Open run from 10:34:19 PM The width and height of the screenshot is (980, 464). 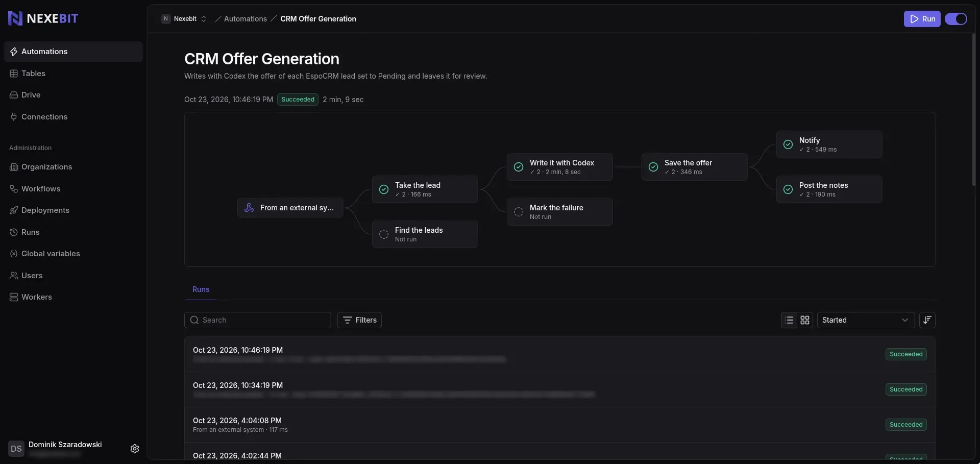click(x=559, y=389)
